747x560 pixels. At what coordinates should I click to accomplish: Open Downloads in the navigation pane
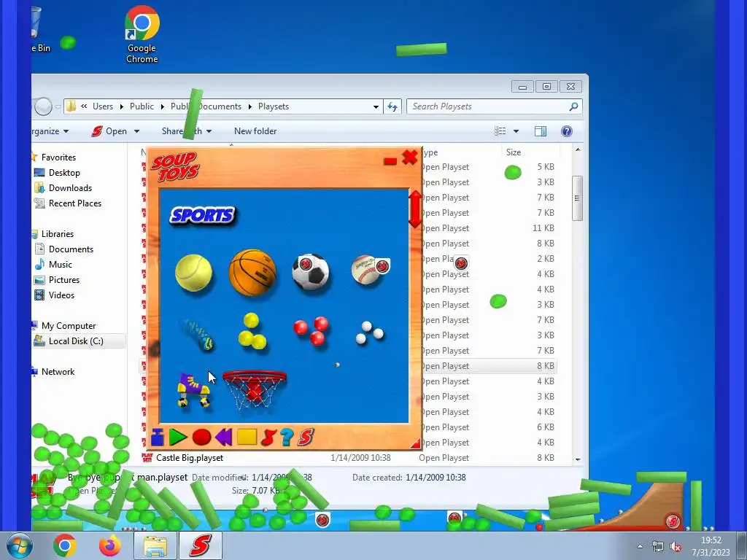click(x=70, y=188)
